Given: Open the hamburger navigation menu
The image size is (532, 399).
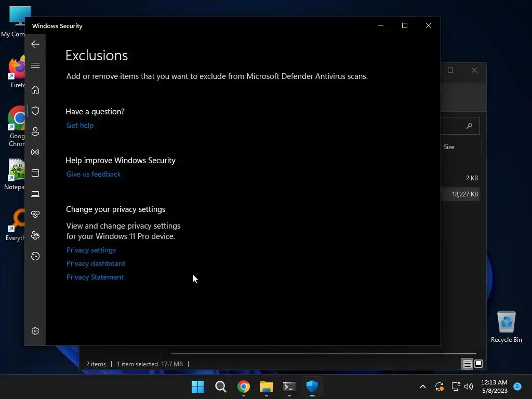Looking at the screenshot, I should click(x=35, y=65).
